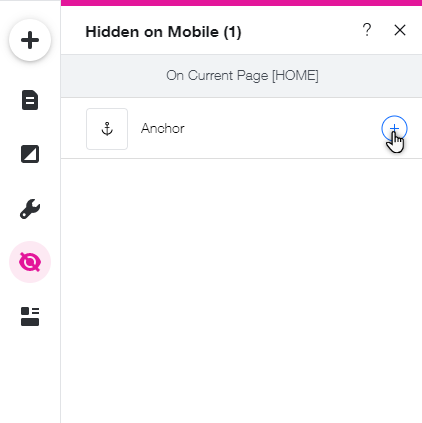Open the Add to Mobile plus button
Image resolution: width=422 pixels, height=423 pixels.
click(30, 40)
